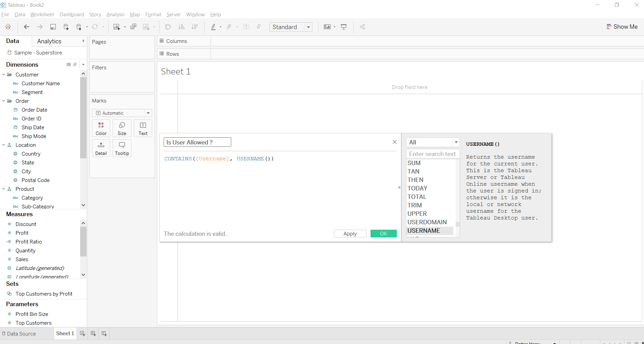The image size is (644, 344).
Task: Click the Dimensions list scrollbar
Action: coord(83,118)
